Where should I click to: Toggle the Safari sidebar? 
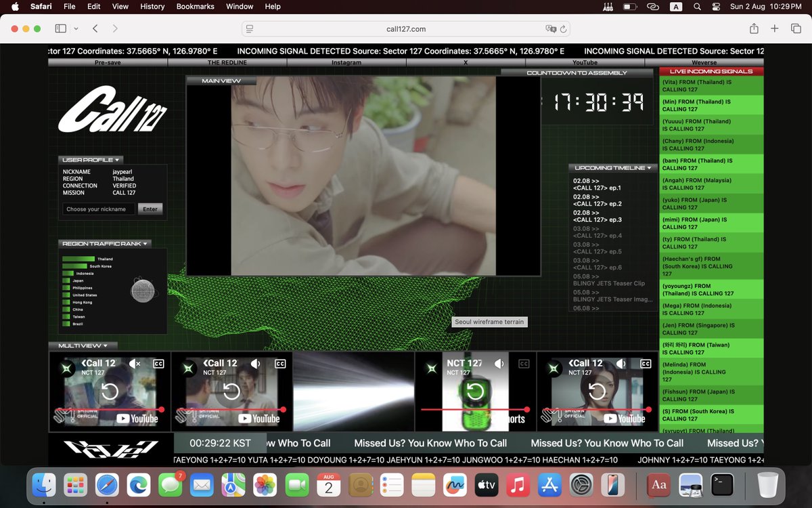pos(60,28)
